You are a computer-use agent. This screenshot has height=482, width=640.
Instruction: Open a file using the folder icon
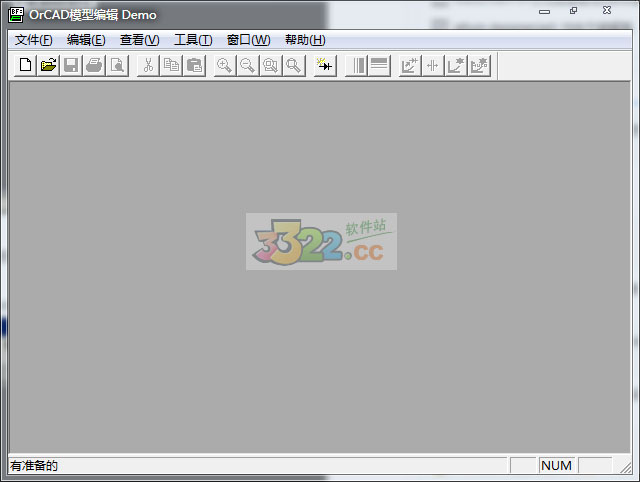(48, 65)
